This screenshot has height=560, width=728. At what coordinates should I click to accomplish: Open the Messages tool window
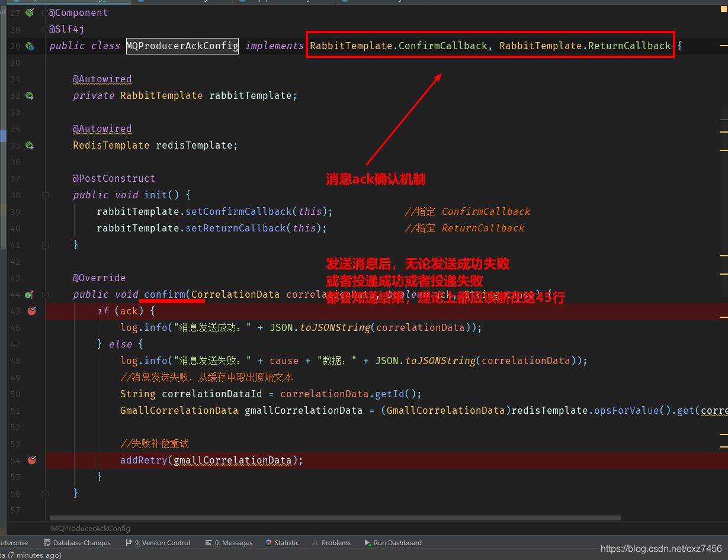point(229,543)
